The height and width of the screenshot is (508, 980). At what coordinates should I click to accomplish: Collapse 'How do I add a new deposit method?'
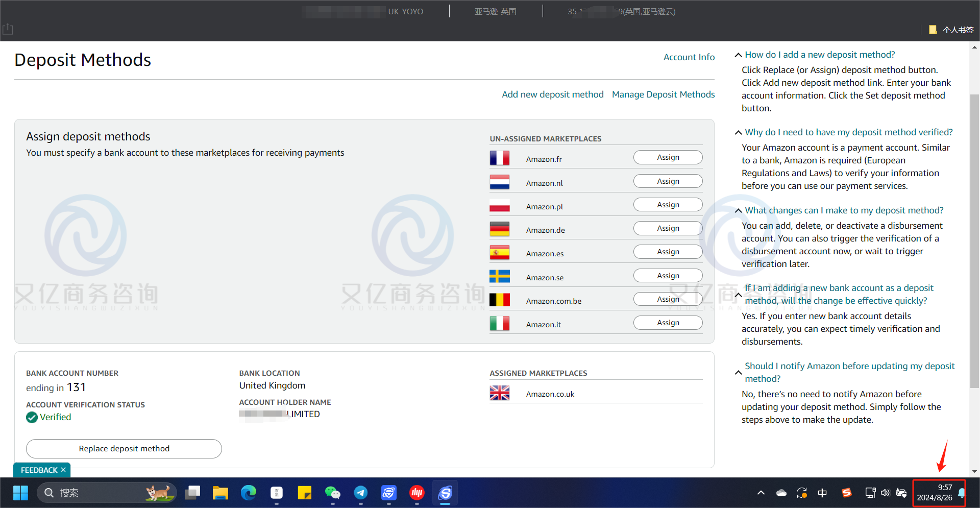coord(738,55)
